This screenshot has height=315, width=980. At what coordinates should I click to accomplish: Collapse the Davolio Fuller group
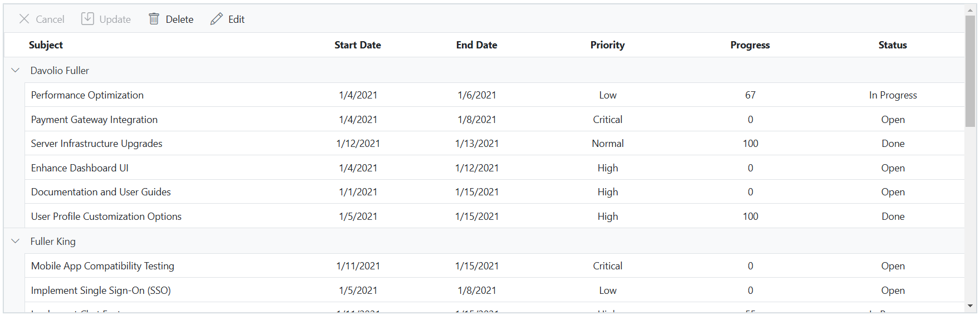click(x=16, y=71)
